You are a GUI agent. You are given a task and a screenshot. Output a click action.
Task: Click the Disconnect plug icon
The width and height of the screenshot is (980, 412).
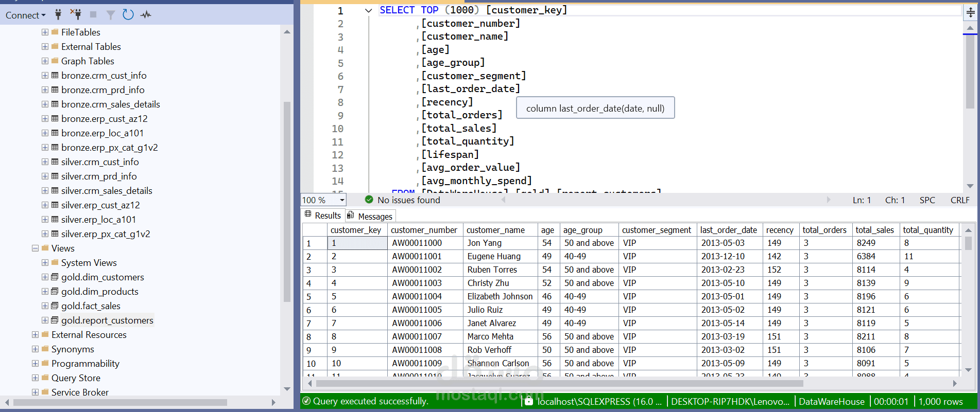click(x=75, y=14)
